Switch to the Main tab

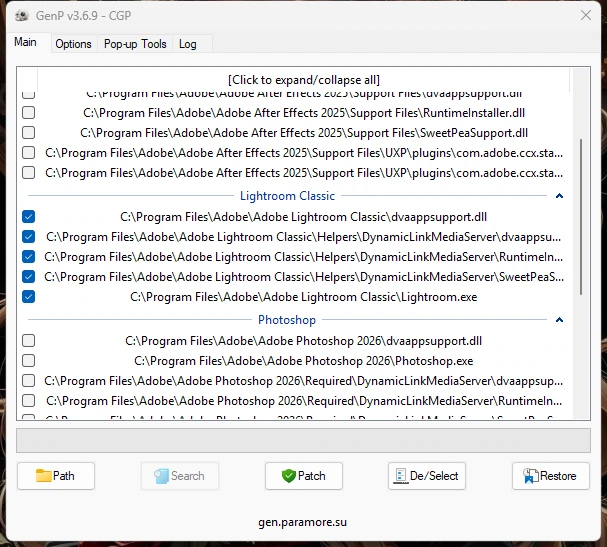pos(26,42)
